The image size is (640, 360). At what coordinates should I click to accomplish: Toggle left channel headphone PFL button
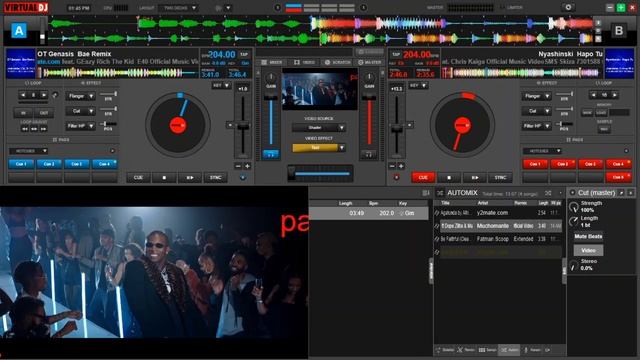[x=270, y=154]
